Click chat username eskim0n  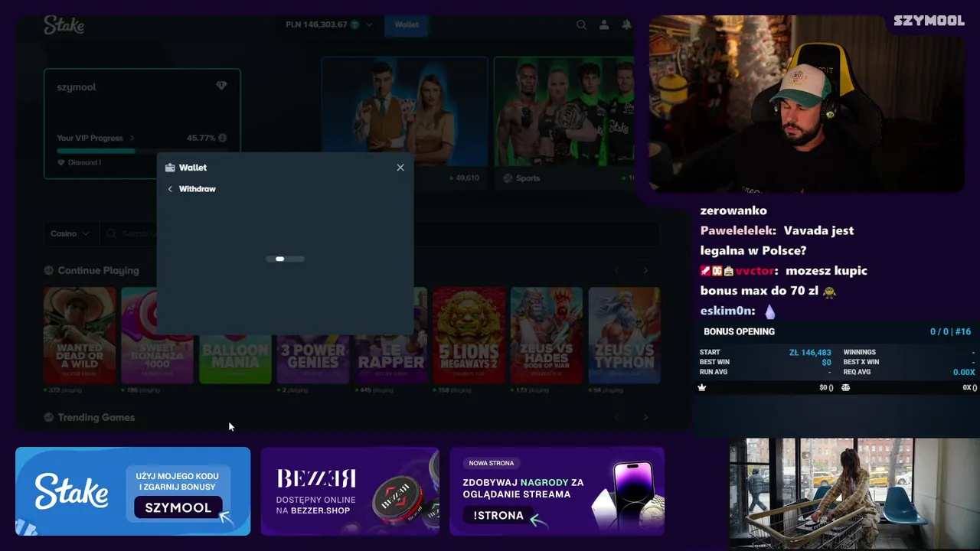727,311
